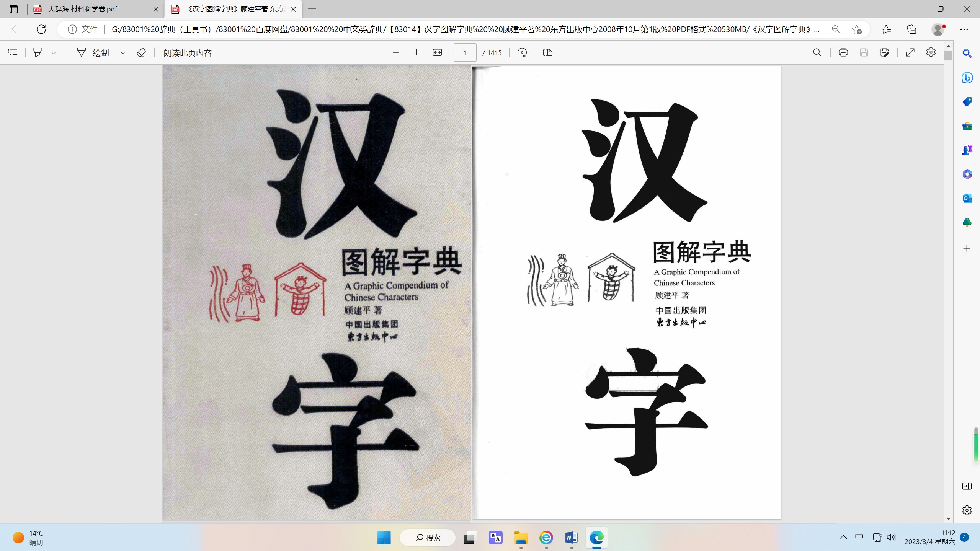Image resolution: width=980 pixels, height=551 pixels.
Task: Click the page number input field
Action: [x=465, y=52]
